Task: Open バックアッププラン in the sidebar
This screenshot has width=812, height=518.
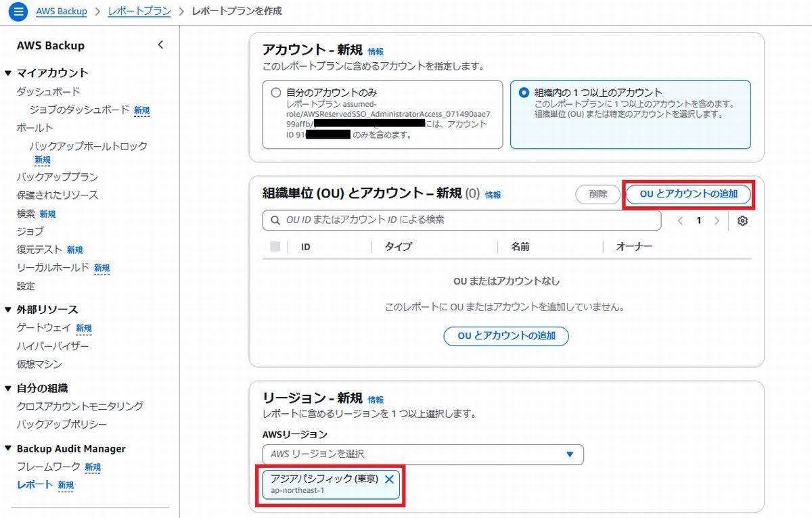Action: tap(58, 177)
